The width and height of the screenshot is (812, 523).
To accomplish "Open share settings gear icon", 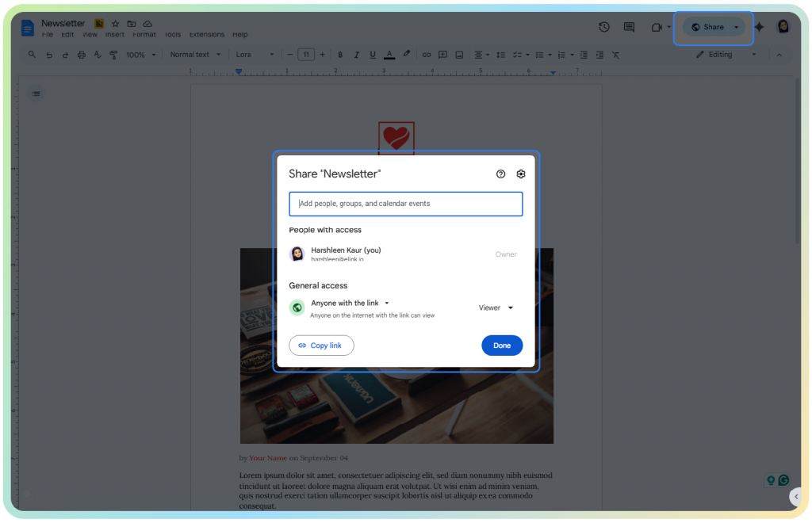I will pyautogui.click(x=521, y=174).
